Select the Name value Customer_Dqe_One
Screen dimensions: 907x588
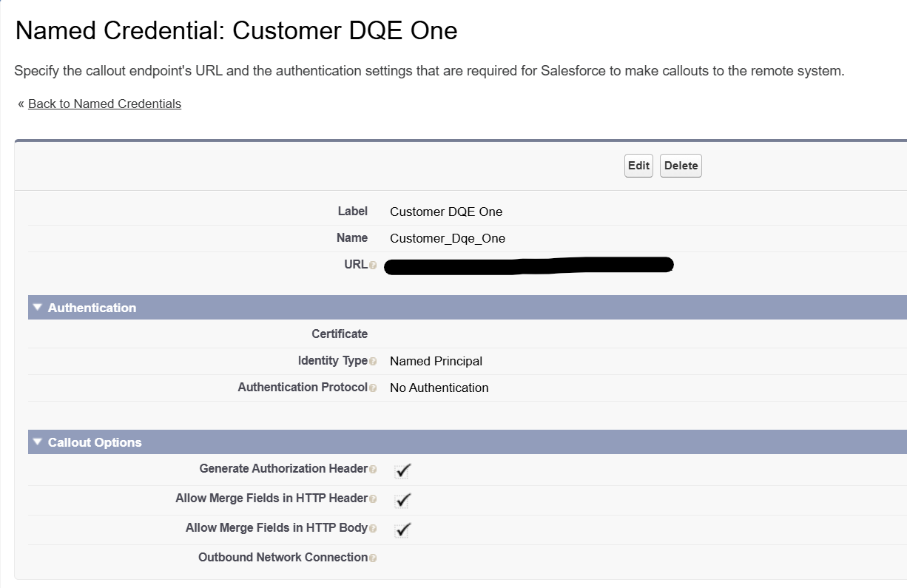click(x=448, y=238)
